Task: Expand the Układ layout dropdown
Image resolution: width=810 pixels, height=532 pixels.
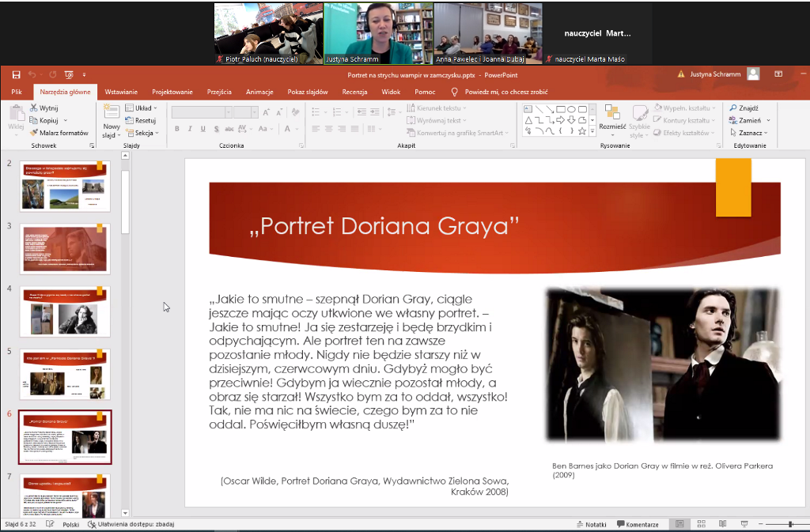Action: (x=146, y=108)
